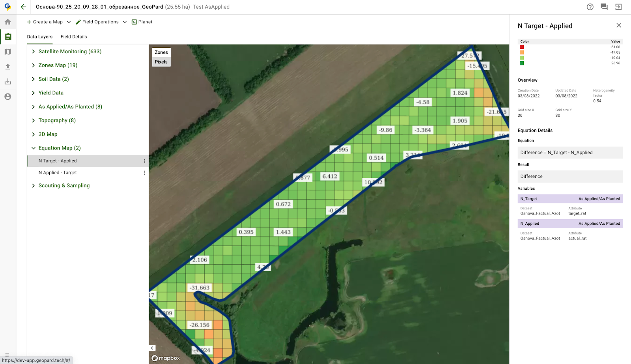Open the Field Operations dropdown arrow
The image size is (631, 364).
coord(125,22)
